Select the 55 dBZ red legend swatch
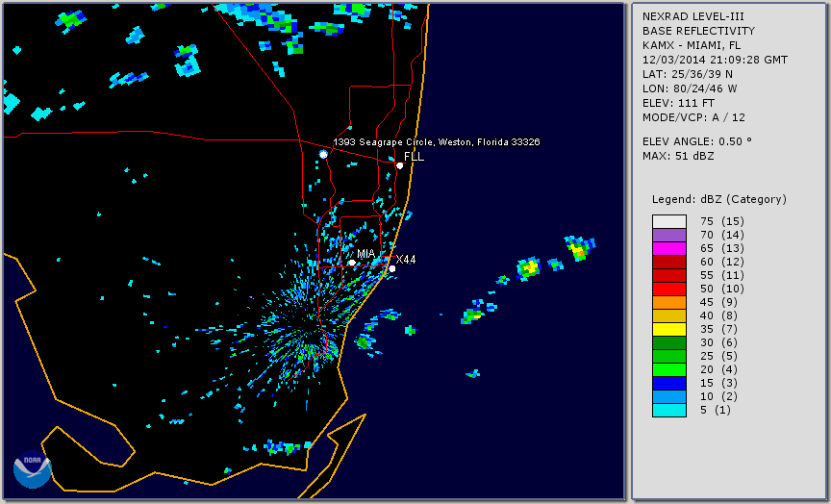Screen dimensions: 831x504 pyautogui.click(x=669, y=276)
